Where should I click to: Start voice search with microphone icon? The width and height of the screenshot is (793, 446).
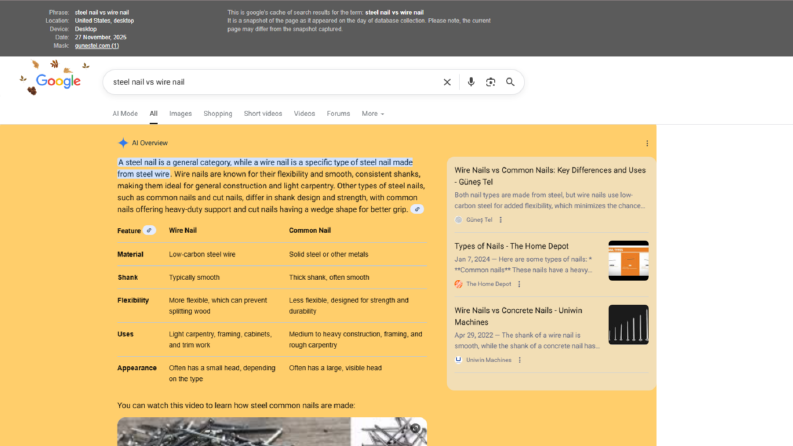pyautogui.click(x=471, y=82)
